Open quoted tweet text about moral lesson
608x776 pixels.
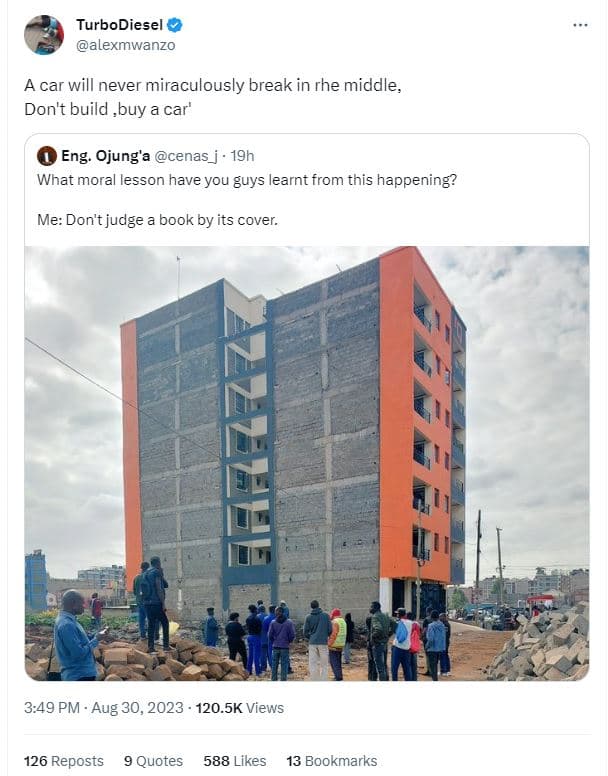point(247,180)
